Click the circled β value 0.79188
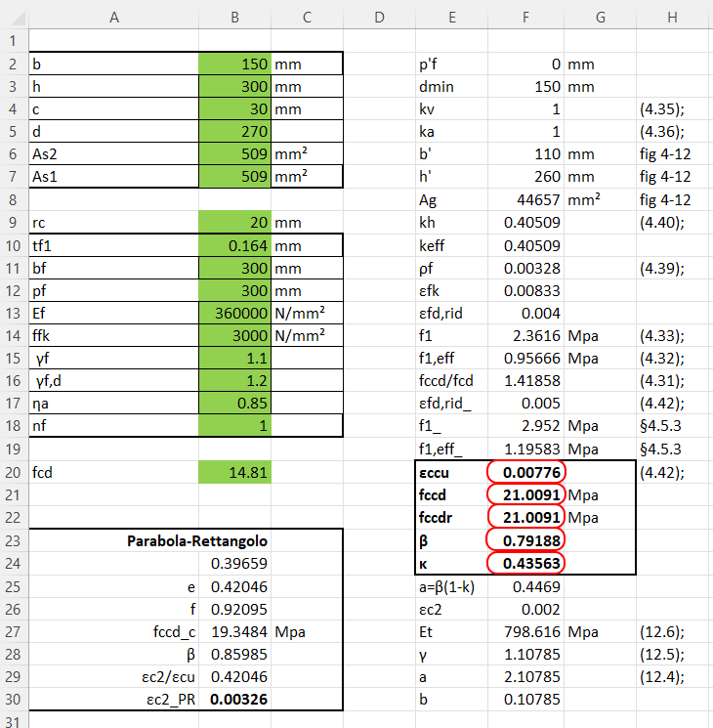The width and height of the screenshot is (713, 728). 525,540
